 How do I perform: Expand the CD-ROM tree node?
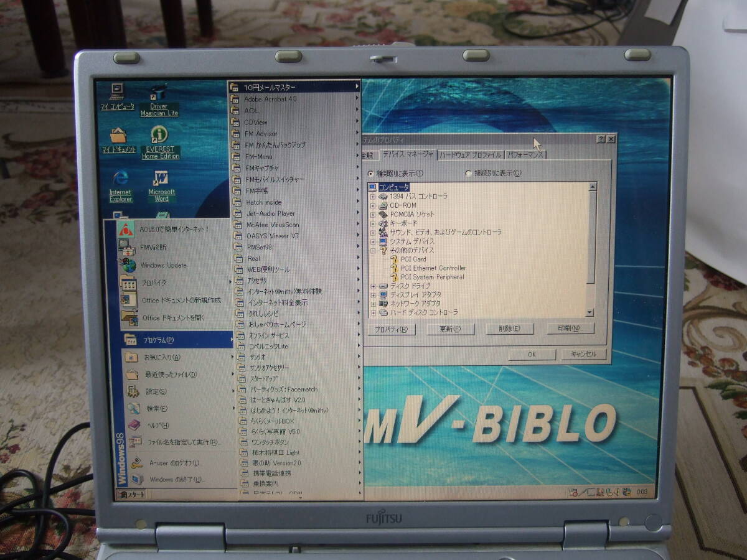373,205
